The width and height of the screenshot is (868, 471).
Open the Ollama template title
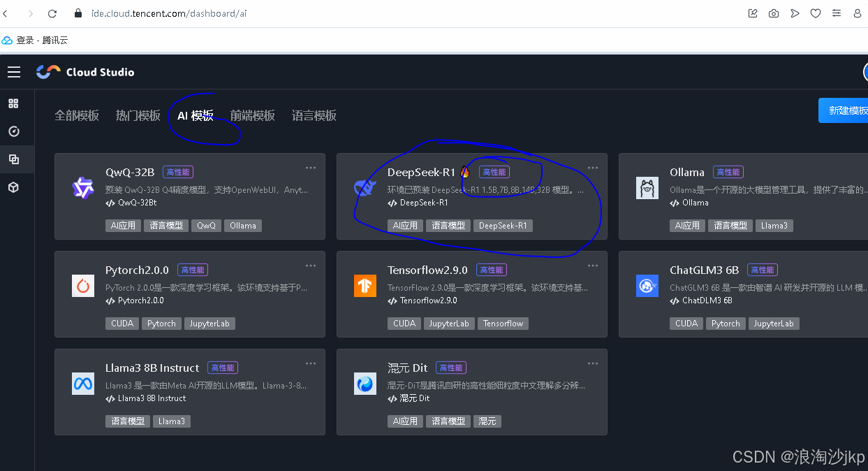687,172
